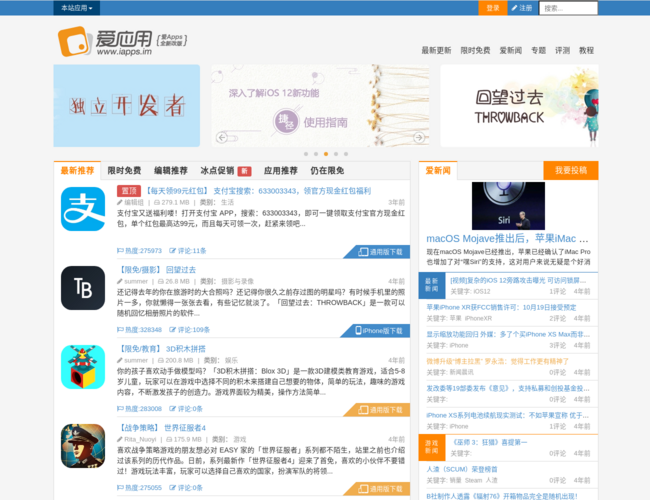Screen dimensions: 650x500
Task: Click the Siri news thumbnail image
Action: [x=508, y=206]
